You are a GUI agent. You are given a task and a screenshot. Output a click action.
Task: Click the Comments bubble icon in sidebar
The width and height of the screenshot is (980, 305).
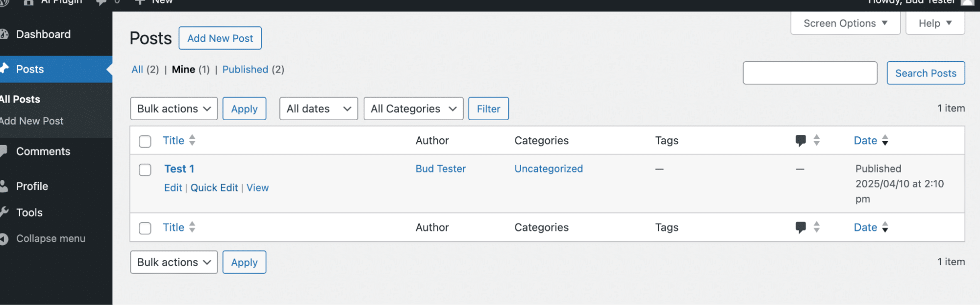tap(3, 152)
